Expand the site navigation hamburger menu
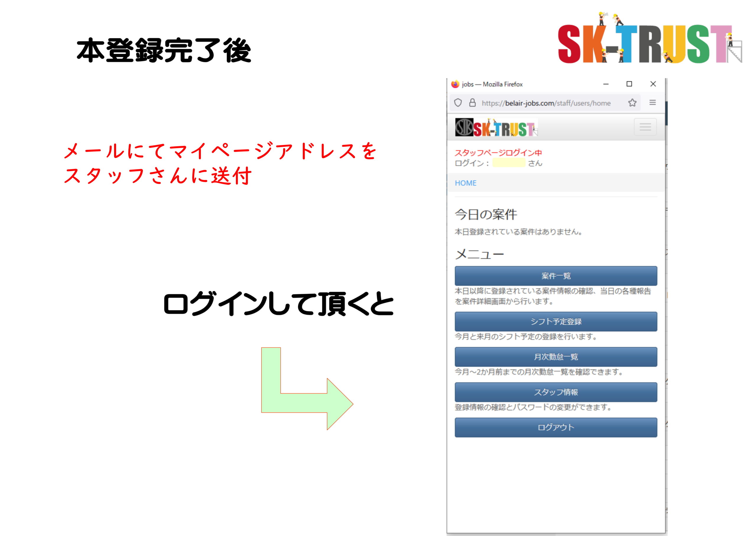 [x=645, y=127]
